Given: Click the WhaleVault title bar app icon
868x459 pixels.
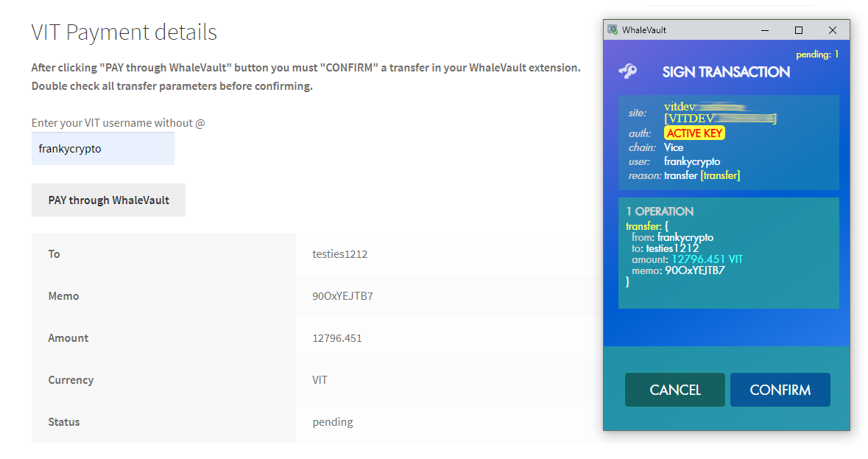Looking at the screenshot, I should 613,29.
